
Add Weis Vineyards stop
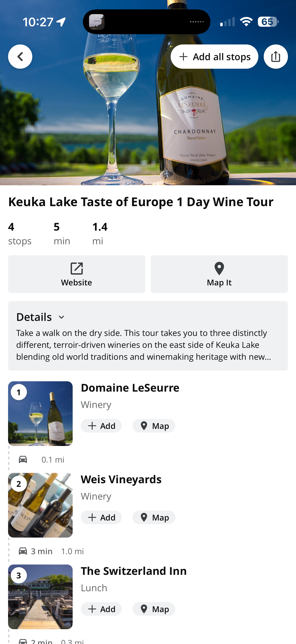point(101,517)
